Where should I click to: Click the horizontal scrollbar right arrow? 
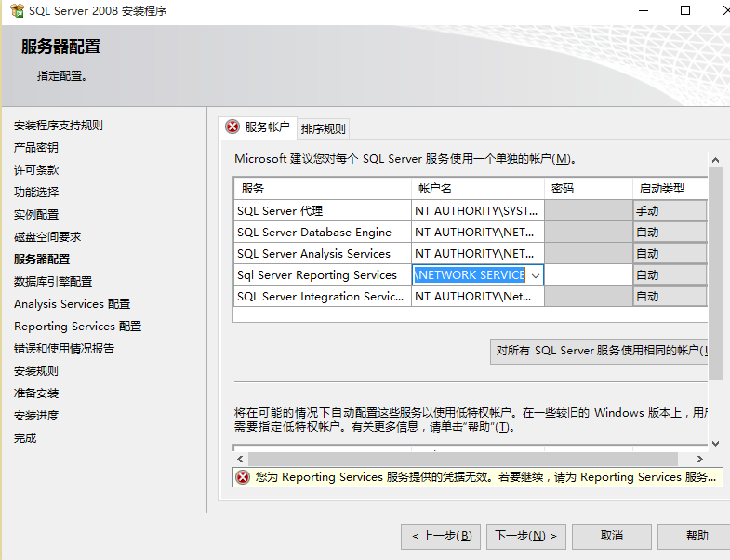(699, 459)
